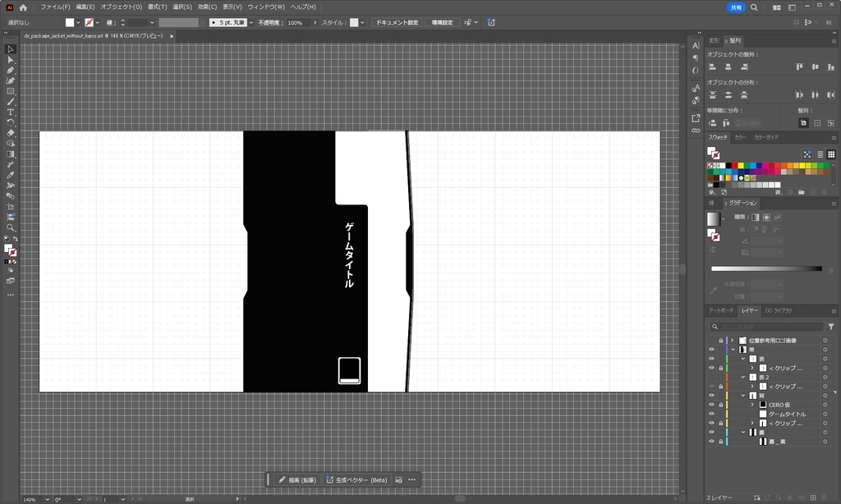Open the 5 pt. 丸筆 brush dropdown
841x504 pixels.
[x=251, y=22]
